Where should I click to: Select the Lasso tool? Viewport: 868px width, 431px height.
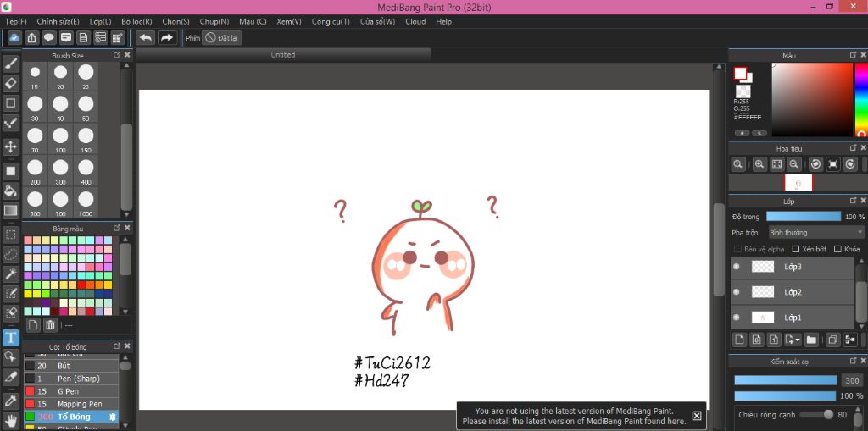pos(11,254)
